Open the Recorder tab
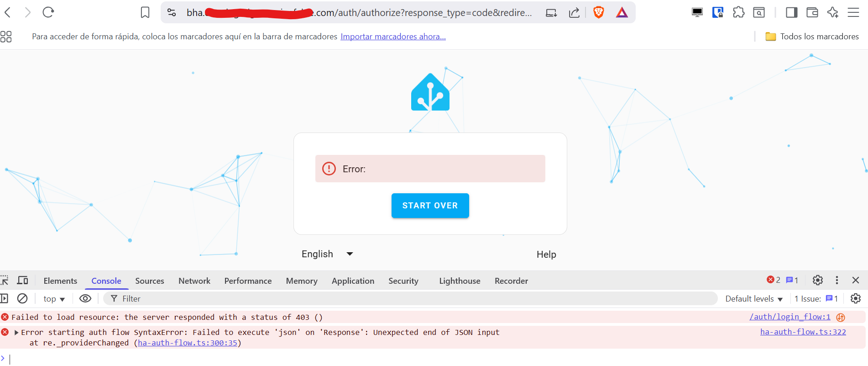The height and width of the screenshot is (366, 868). click(x=511, y=281)
